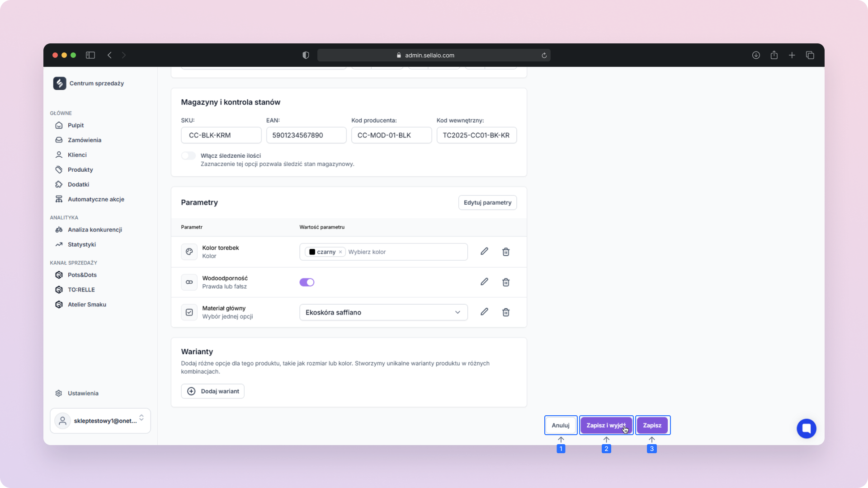Viewport: 868px width, 488px height.
Task: Click Dodaj wariant button
Action: click(x=212, y=391)
